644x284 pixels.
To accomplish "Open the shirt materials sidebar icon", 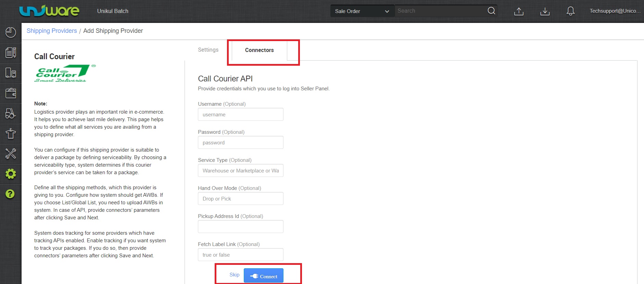I will tap(11, 133).
